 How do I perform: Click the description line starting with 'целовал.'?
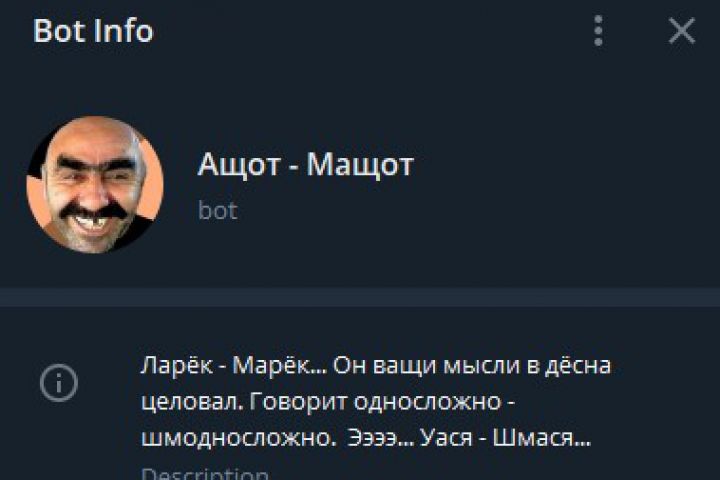click(328, 402)
